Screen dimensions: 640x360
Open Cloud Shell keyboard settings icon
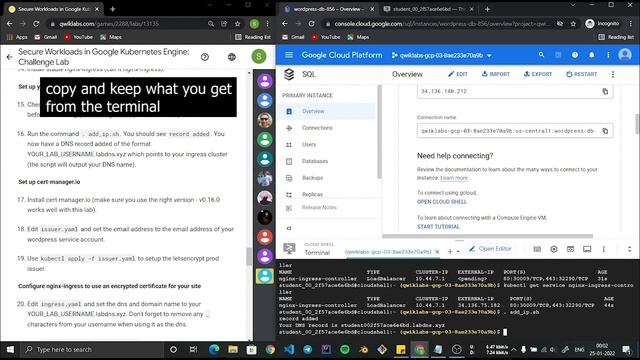(x=537, y=249)
